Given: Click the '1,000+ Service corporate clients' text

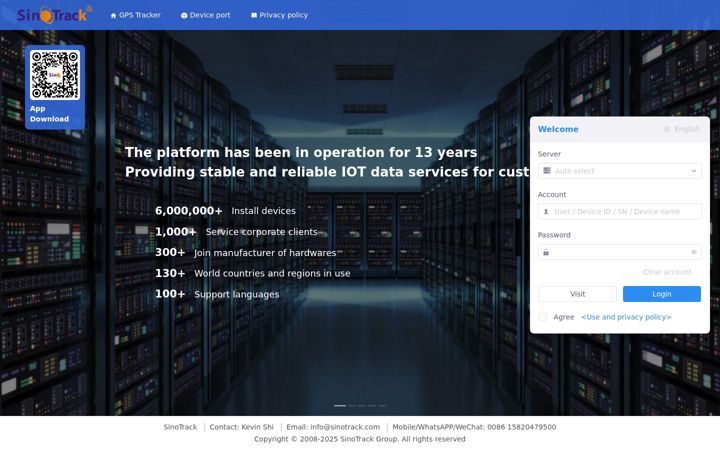Looking at the screenshot, I should click(x=236, y=232).
